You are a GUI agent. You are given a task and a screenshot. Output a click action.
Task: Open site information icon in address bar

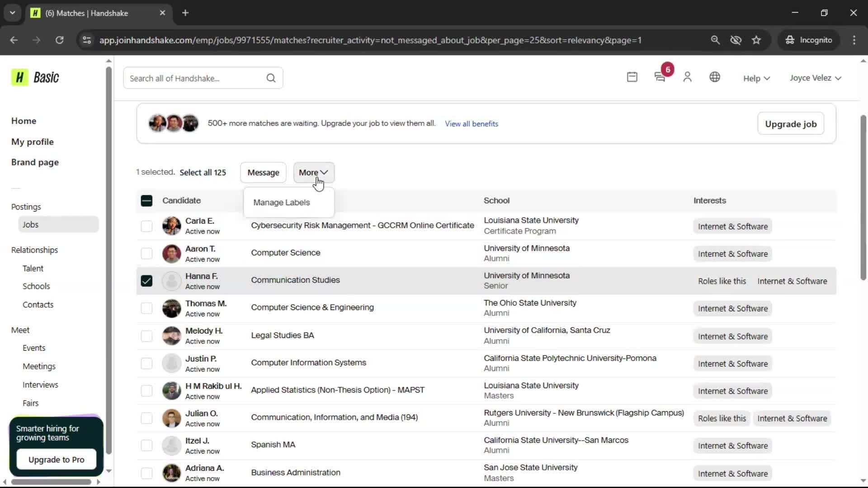pos(87,40)
